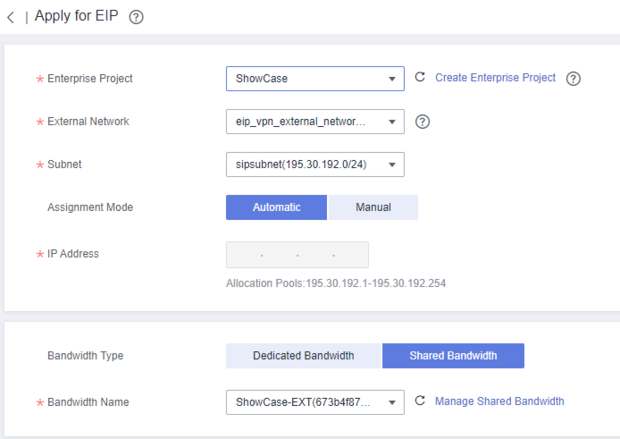Open the Bandwidth Name dropdown

click(315, 402)
